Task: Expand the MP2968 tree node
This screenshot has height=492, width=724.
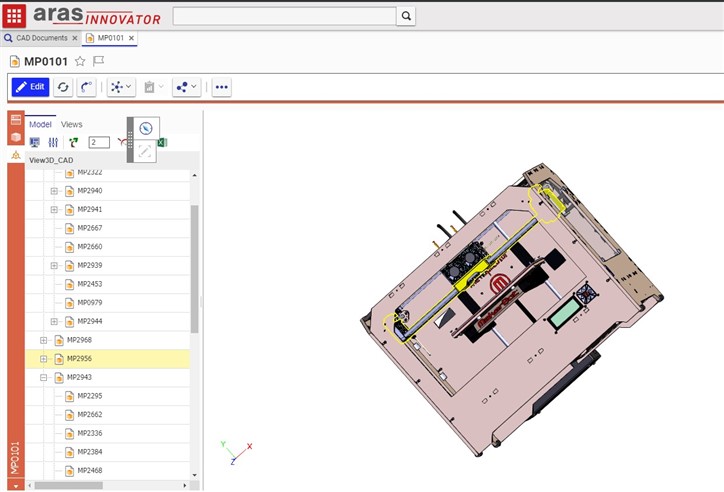Action: 43,340
